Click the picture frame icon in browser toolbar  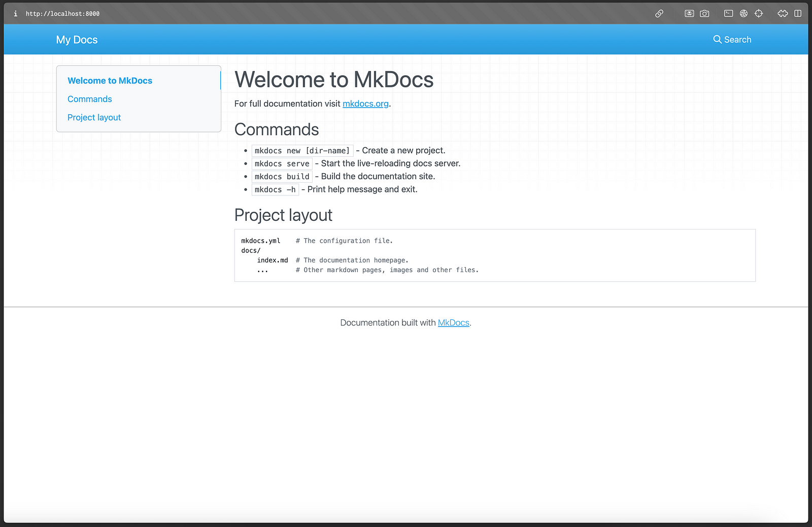pos(689,14)
